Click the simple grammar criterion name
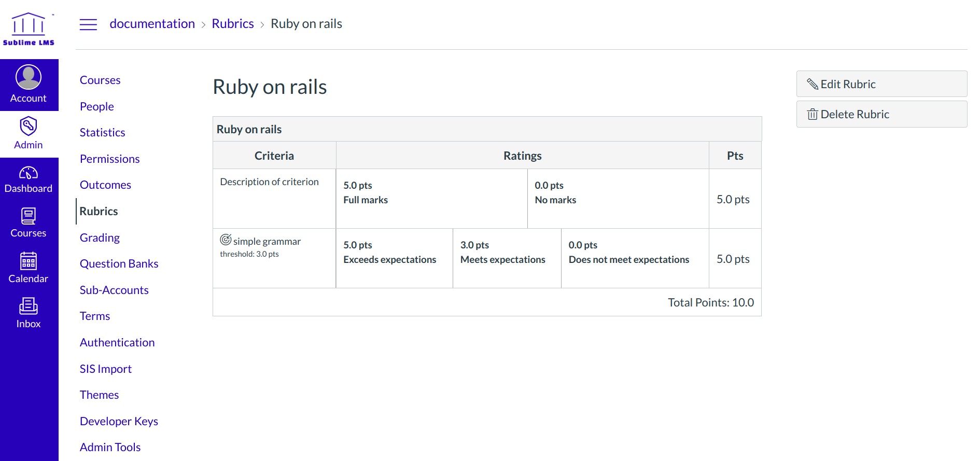The image size is (980, 461). 267,242
